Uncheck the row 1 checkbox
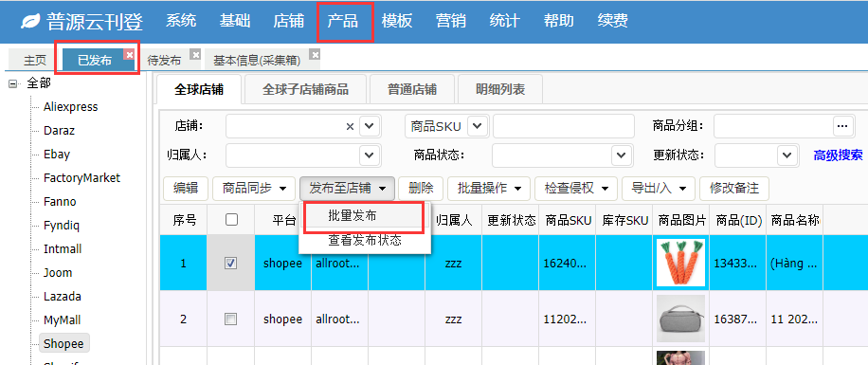 coord(231,264)
